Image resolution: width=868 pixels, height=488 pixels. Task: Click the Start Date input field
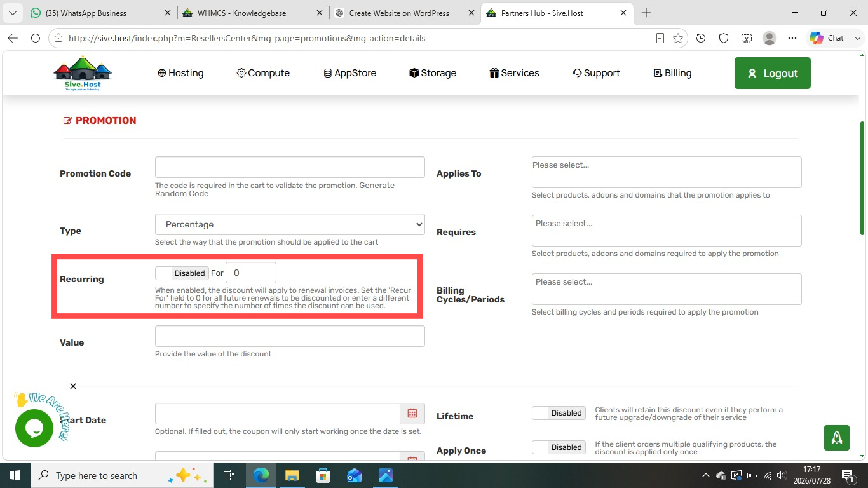(x=278, y=414)
